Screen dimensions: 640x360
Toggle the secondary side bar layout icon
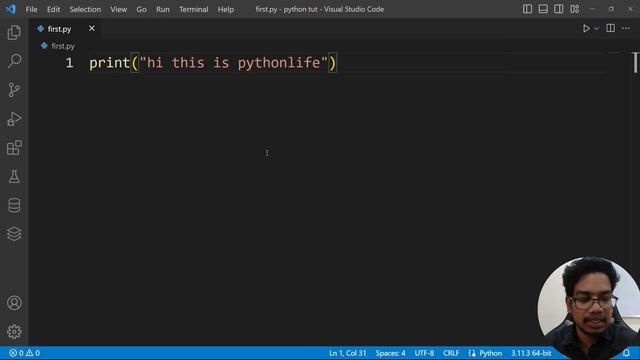[x=559, y=9]
